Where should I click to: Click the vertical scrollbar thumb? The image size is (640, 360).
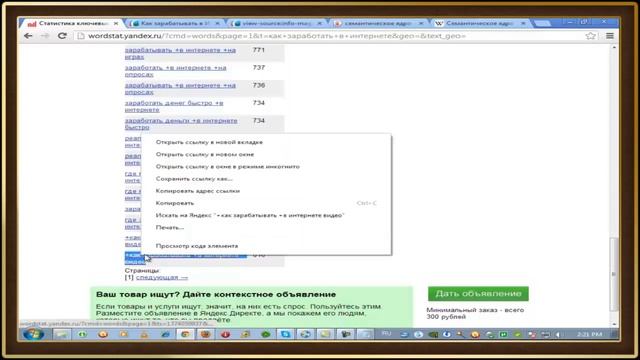point(613,274)
